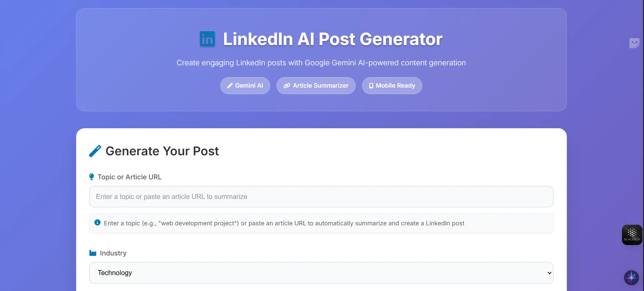Image resolution: width=644 pixels, height=291 pixels.
Task: Focus the Topic or Article URL input field
Action: click(321, 197)
